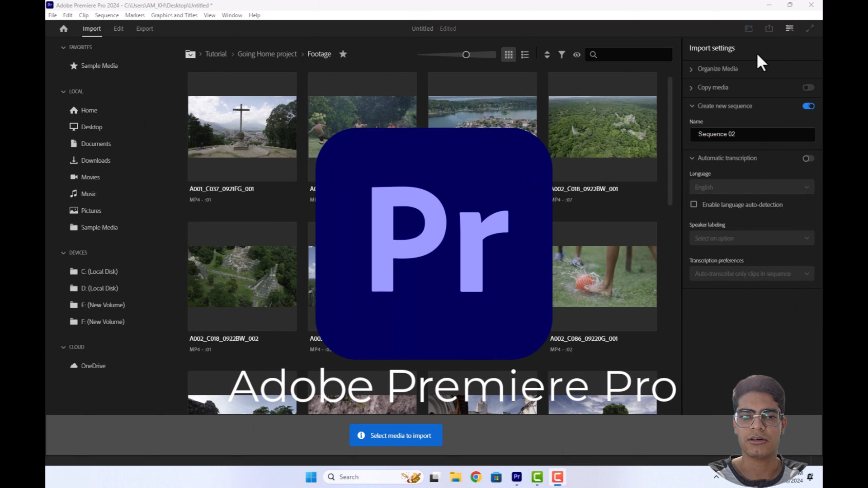Open the File menu
This screenshot has width=868, height=488.
click(x=52, y=15)
